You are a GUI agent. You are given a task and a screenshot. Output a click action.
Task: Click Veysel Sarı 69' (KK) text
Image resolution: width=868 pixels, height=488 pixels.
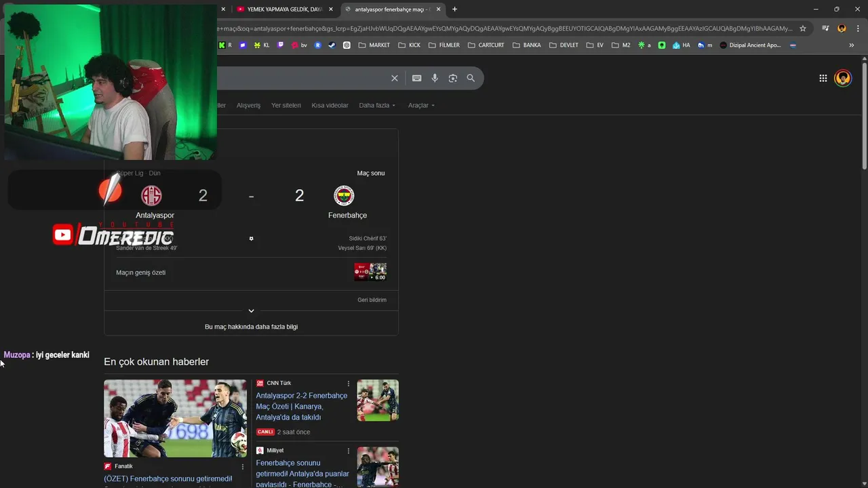pyautogui.click(x=362, y=248)
